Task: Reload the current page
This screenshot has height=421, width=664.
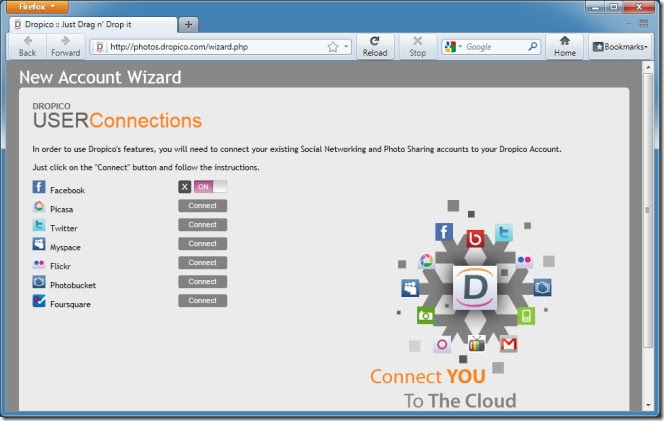Action: point(375,47)
